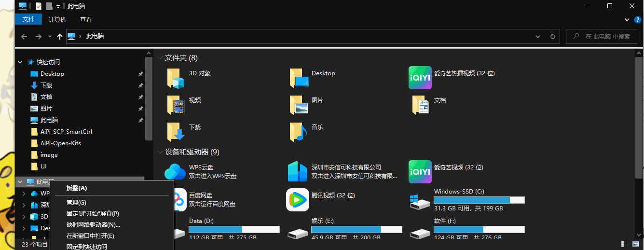The image size is (644, 250).
Task: Click 娱乐 (E:) capacity bar
Action: coord(356,229)
